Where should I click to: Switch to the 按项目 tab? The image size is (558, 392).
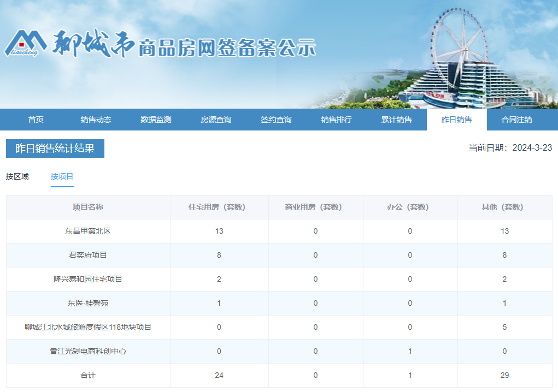point(62,177)
